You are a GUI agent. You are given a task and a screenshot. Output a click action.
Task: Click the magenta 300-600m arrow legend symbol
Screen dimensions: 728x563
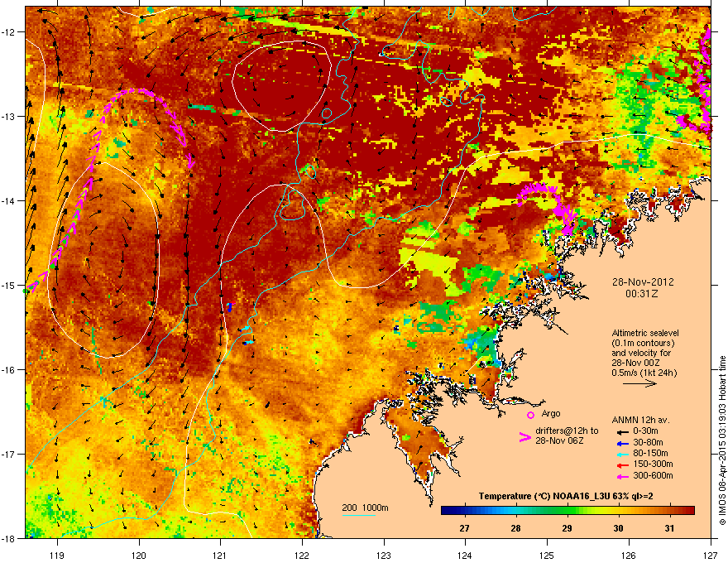621,477
